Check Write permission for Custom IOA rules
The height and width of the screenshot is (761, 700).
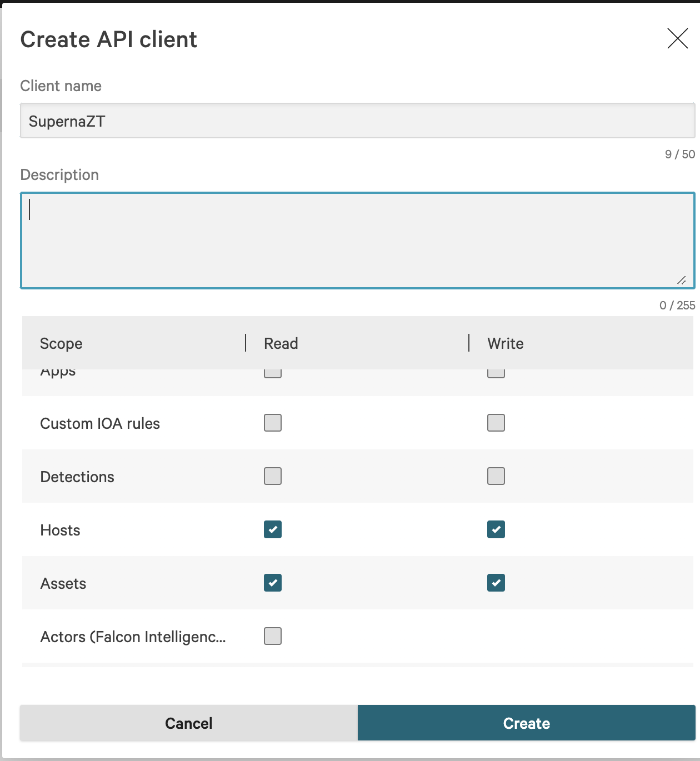(x=496, y=423)
